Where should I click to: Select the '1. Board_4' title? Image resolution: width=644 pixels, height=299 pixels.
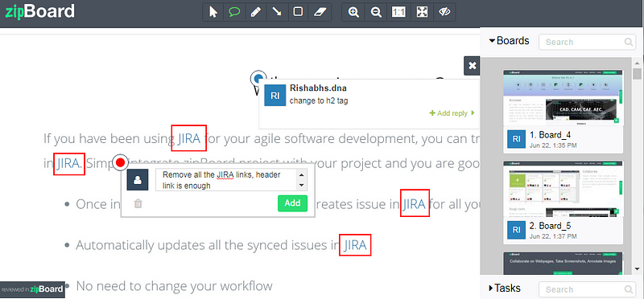pyautogui.click(x=550, y=135)
